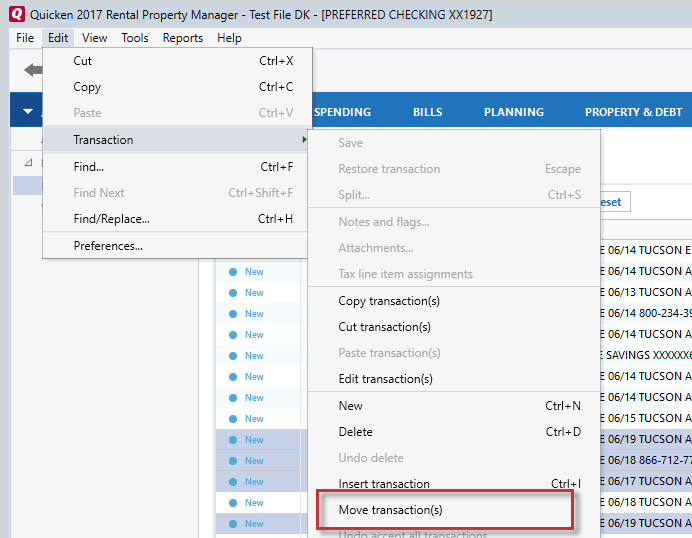Click the blue New status dot in the last row
The image size is (692, 538).
tap(233, 524)
